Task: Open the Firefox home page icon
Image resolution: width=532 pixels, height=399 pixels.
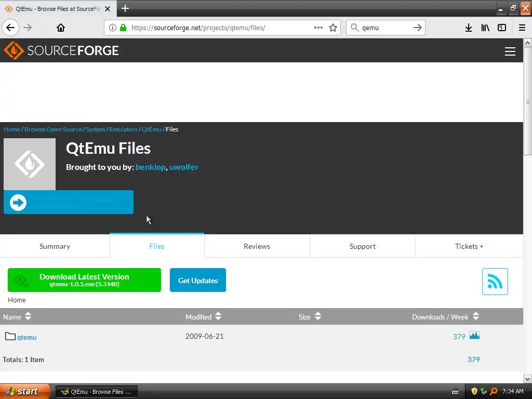Action: [61, 28]
